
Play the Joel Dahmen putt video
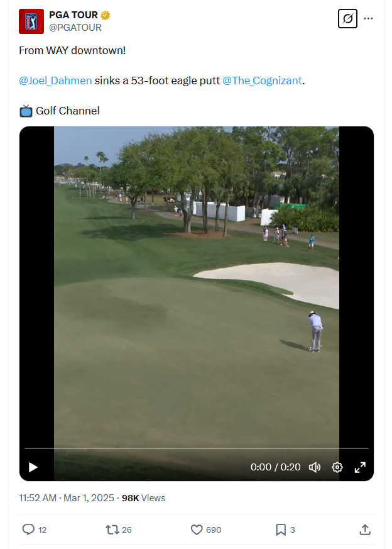pyautogui.click(x=33, y=467)
